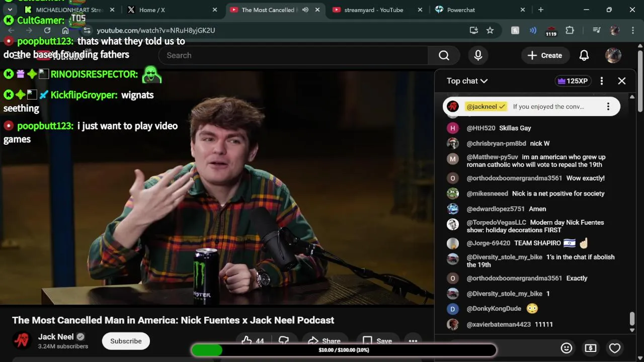Open the gray K browser extension

(515, 30)
